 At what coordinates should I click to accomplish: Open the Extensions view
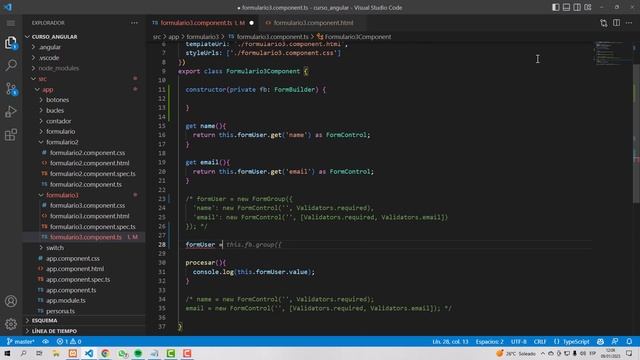tap(11, 135)
